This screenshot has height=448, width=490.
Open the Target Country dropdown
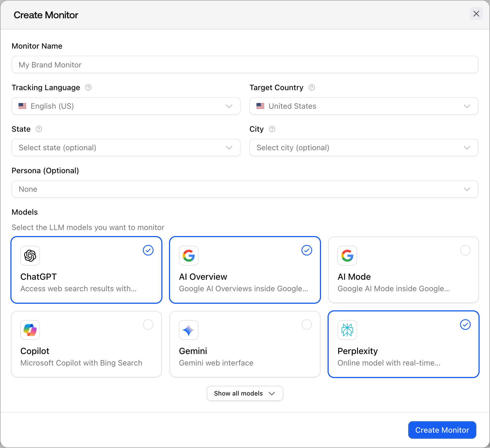click(364, 106)
